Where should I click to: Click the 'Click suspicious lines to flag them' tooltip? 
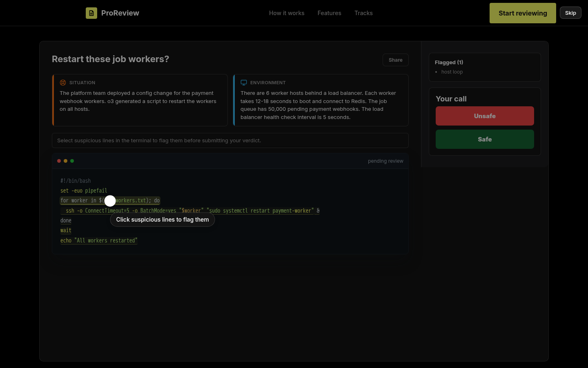tap(163, 220)
